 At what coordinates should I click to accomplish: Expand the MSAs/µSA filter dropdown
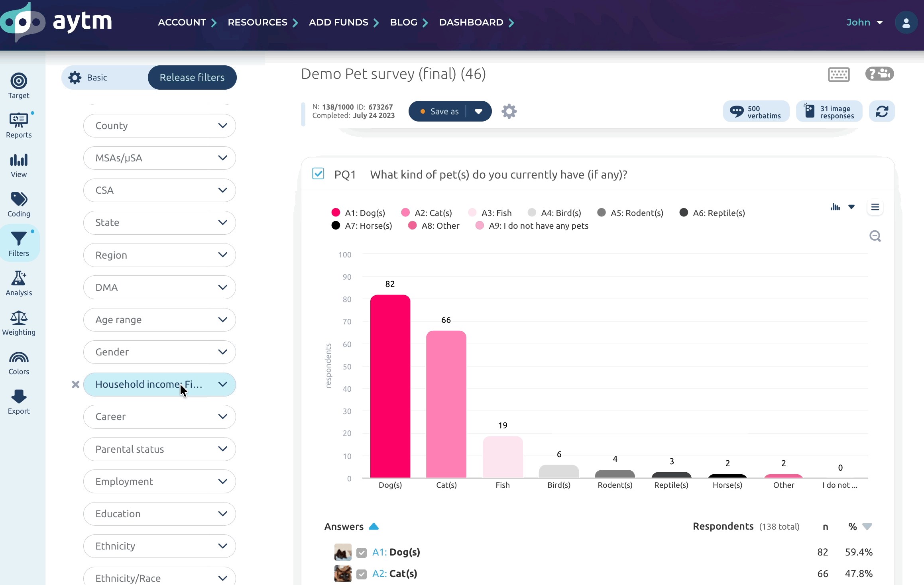pos(159,158)
